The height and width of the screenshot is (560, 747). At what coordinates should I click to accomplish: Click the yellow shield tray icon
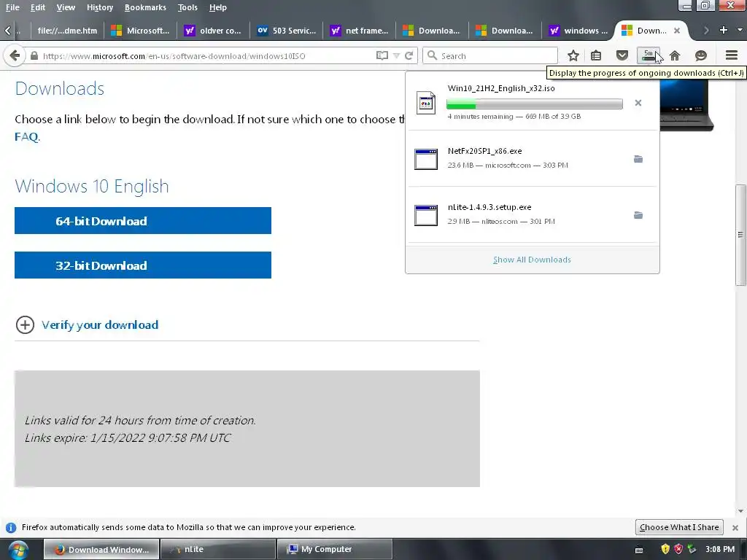pos(665,549)
